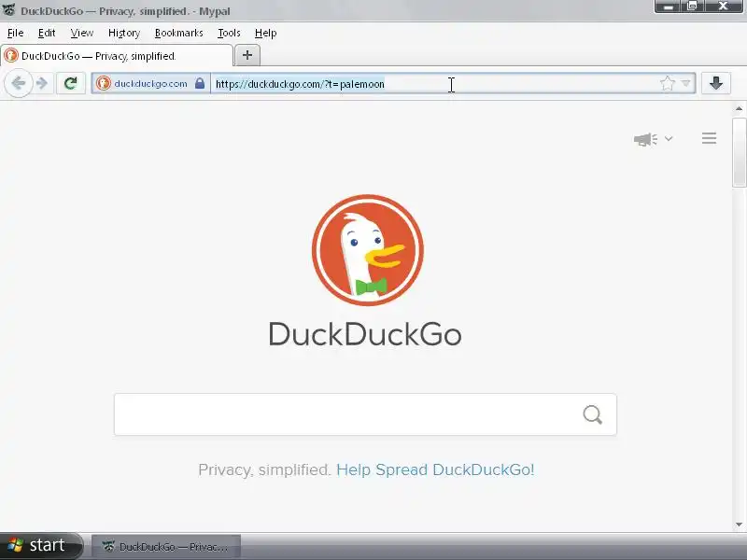Screen dimensions: 747x560
Task: Click the URL text field in address bar
Action: (433, 84)
